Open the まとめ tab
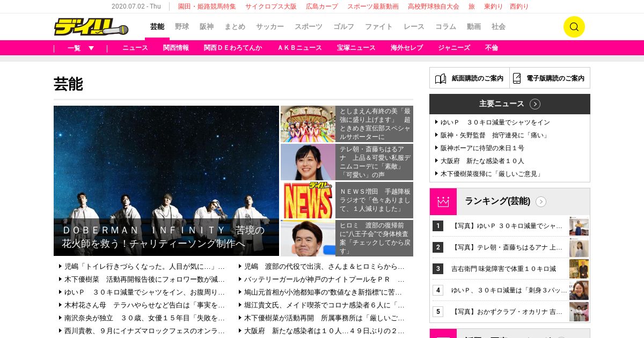 coord(235,27)
